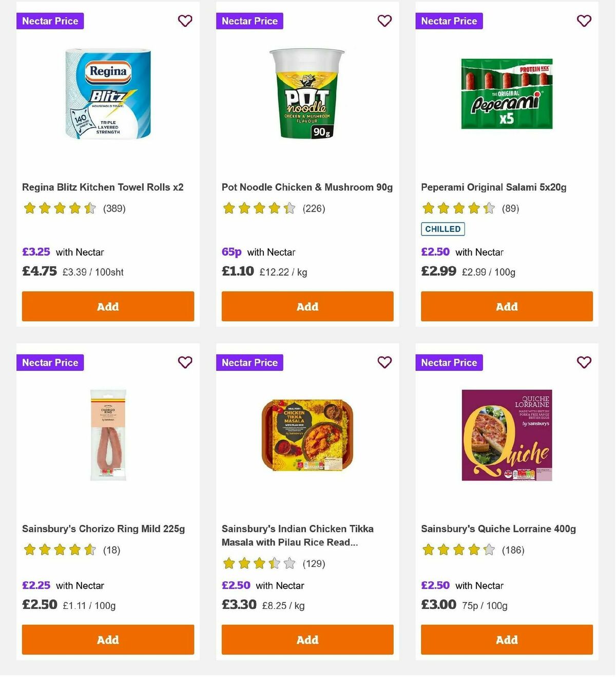Open reviews for Chicken Tikka Masala (129)

coord(314,563)
